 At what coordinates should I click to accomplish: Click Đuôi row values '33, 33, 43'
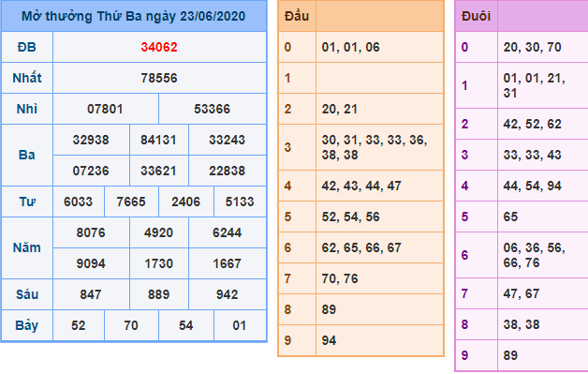click(532, 155)
